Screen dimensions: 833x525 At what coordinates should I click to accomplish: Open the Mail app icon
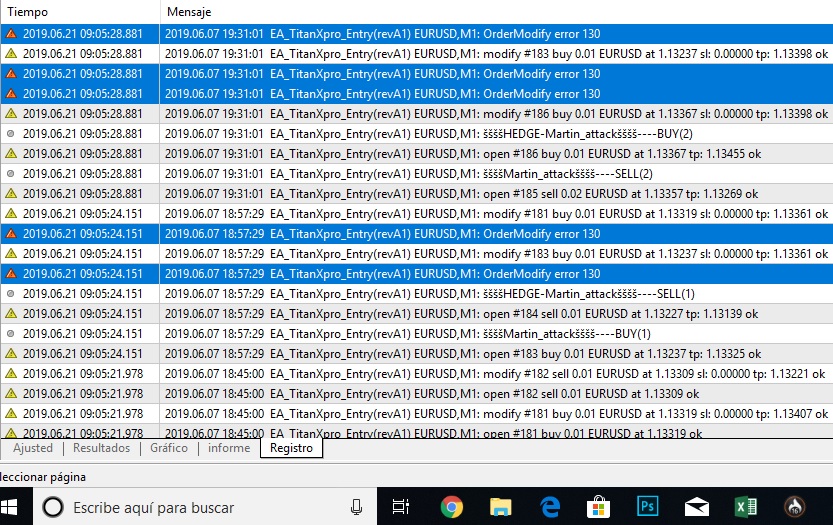696,507
